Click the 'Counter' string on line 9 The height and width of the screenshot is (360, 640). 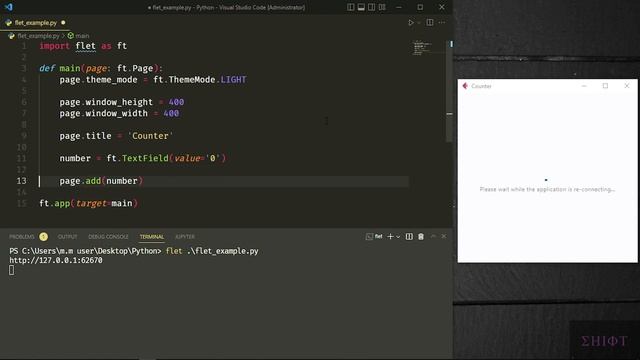150,136
